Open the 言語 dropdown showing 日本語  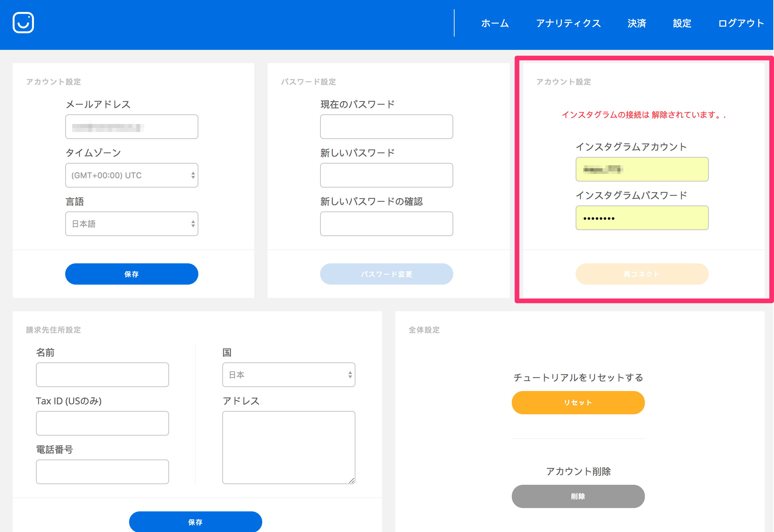(x=131, y=224)
